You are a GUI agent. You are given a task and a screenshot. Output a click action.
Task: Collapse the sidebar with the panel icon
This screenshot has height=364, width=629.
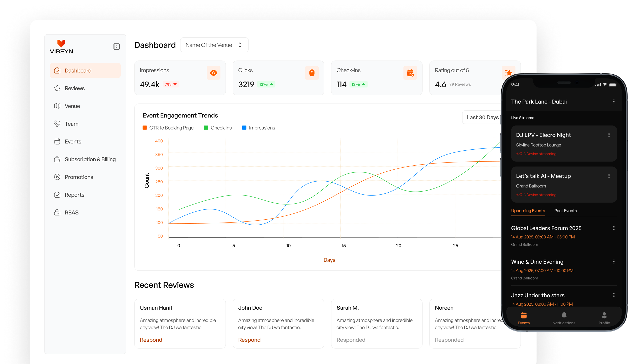click(x=117, y=47)
